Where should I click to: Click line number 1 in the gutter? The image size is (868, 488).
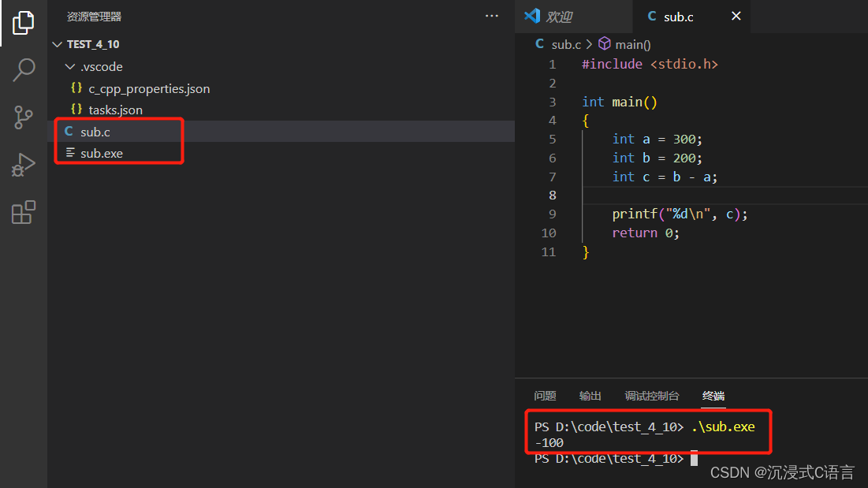tap(552, 64)
